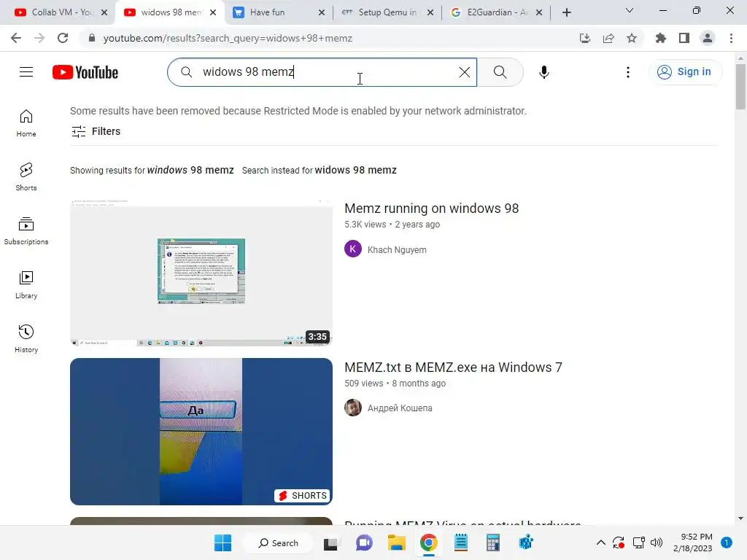Viewport: 747px width, 560px height.
Task: Open Андрей Кошепа channel name
Action: pyautogui.click(x=400, y=408)
